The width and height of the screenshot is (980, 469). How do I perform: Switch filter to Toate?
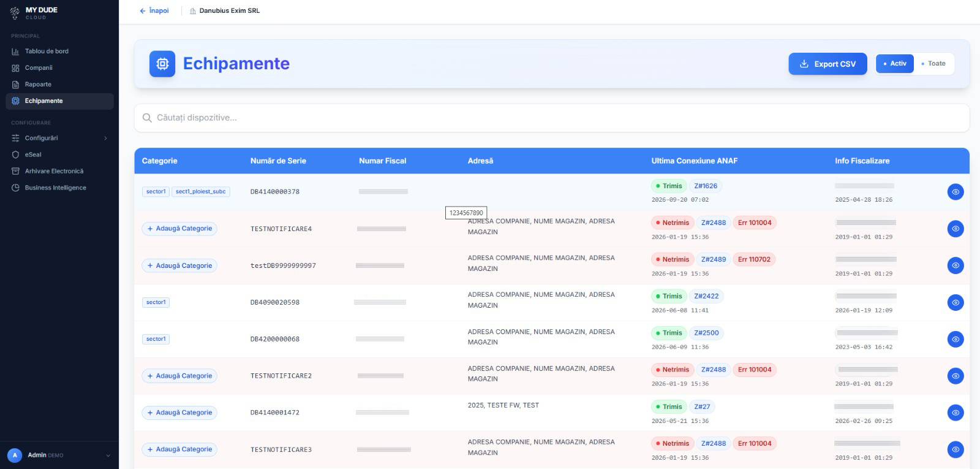tap(933, 64)
